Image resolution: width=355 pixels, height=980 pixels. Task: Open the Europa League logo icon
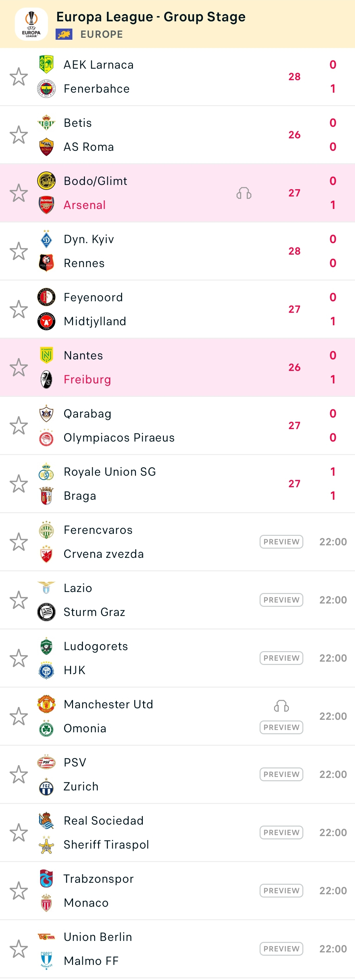(x=31, y=24)
